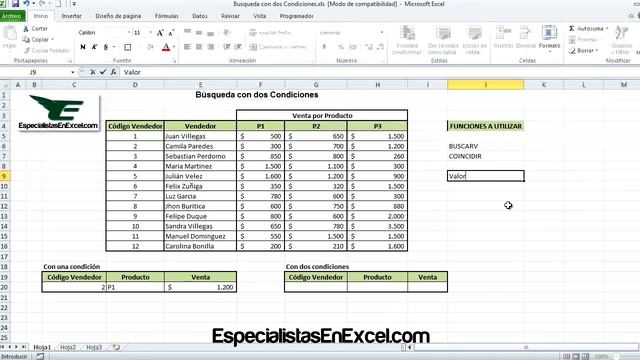Toggle Ajustar texto wrap option

270,32
